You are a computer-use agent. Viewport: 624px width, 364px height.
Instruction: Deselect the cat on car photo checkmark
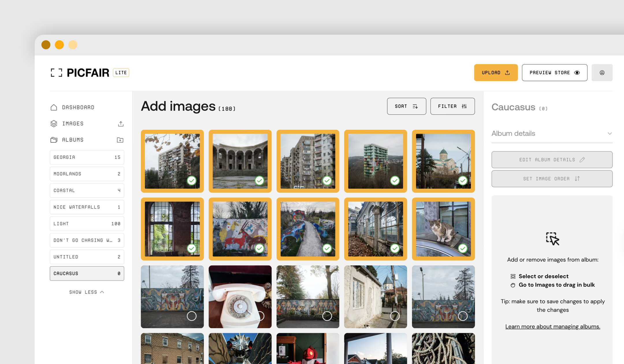coord(463,248)
